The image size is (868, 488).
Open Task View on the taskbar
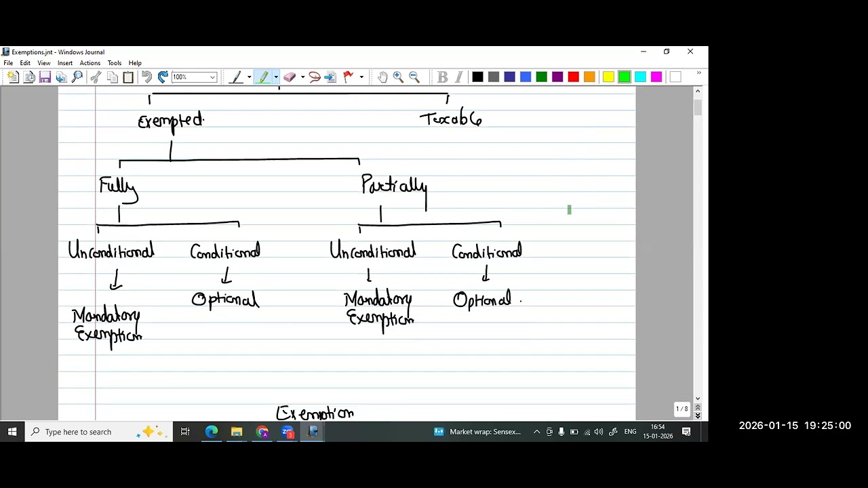(x=185, y=432)
